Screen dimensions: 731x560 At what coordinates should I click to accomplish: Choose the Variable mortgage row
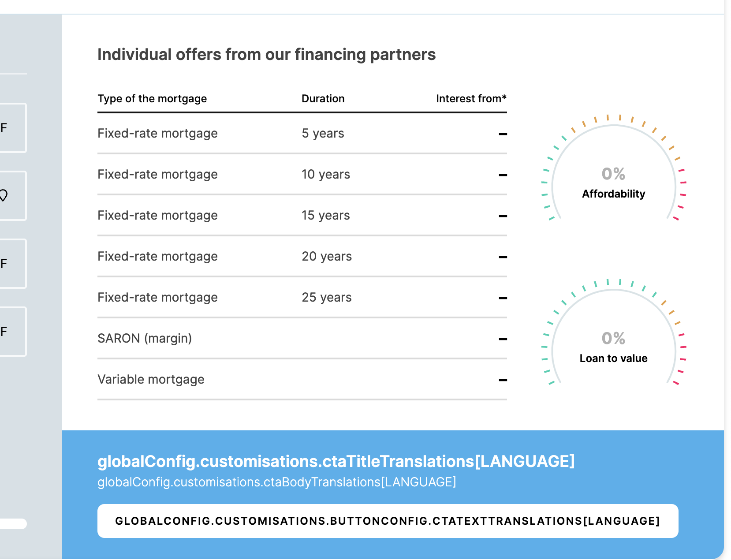click(x=302, y=380)
